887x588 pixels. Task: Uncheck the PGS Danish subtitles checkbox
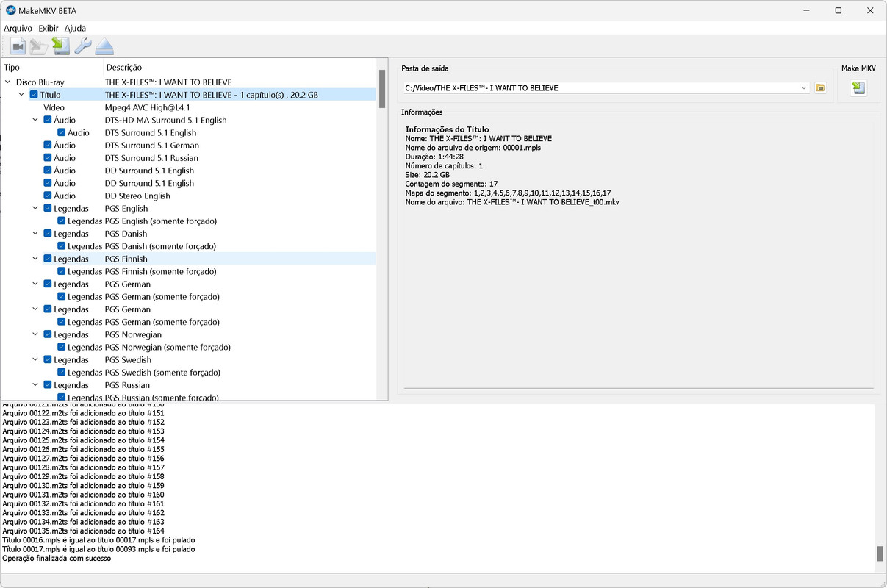tap(48, 234)
